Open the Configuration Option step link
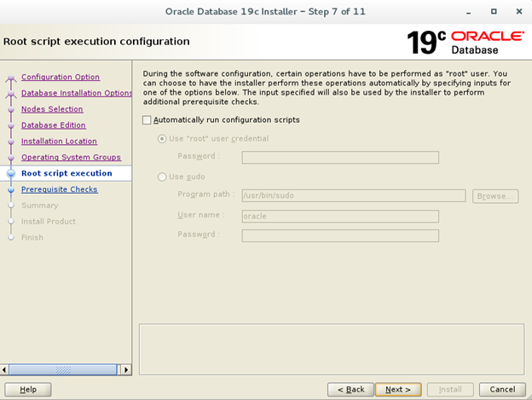 [61, 77]
